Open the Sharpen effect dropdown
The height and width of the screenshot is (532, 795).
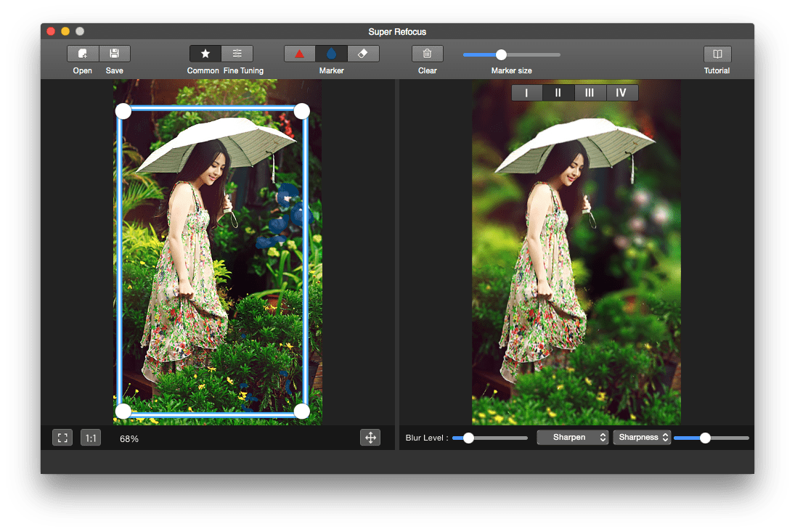tap(573, 437)
